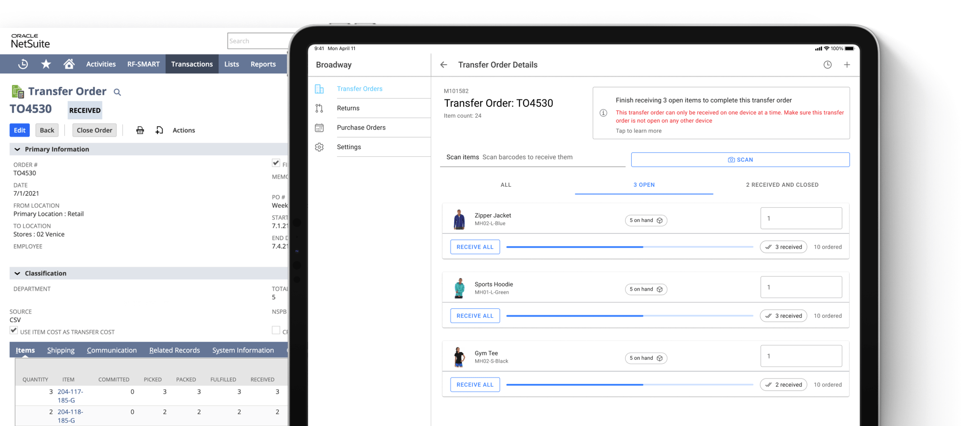Click the star shortcuts icon in NetSuite

pyautogui.click(x=46, y=64)
